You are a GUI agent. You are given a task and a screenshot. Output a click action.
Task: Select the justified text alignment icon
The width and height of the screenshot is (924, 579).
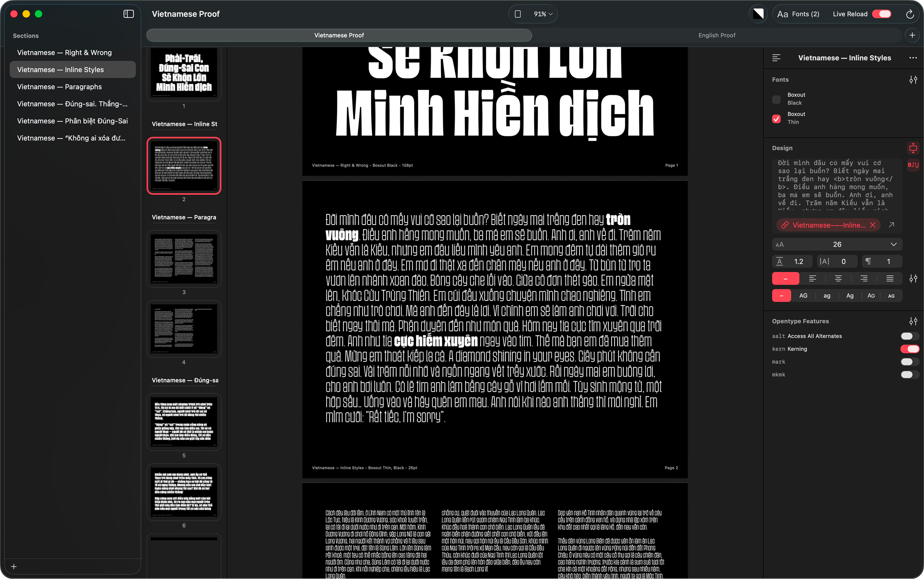(890, 278)
